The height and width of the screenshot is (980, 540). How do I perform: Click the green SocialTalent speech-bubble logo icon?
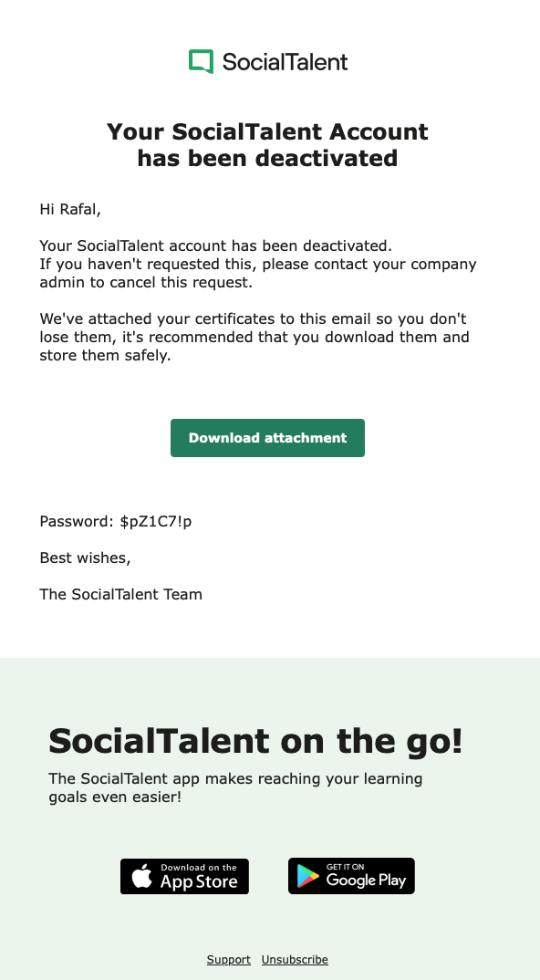click(x=202, y=61)
